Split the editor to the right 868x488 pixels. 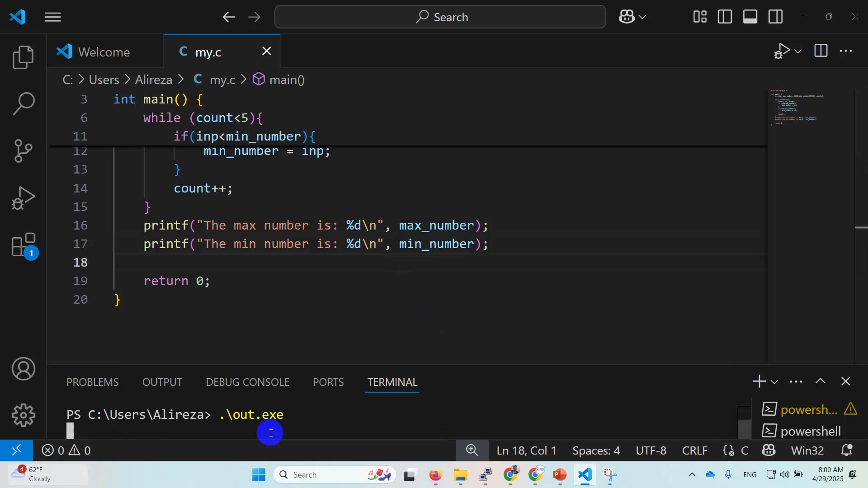tap(821, 51)
